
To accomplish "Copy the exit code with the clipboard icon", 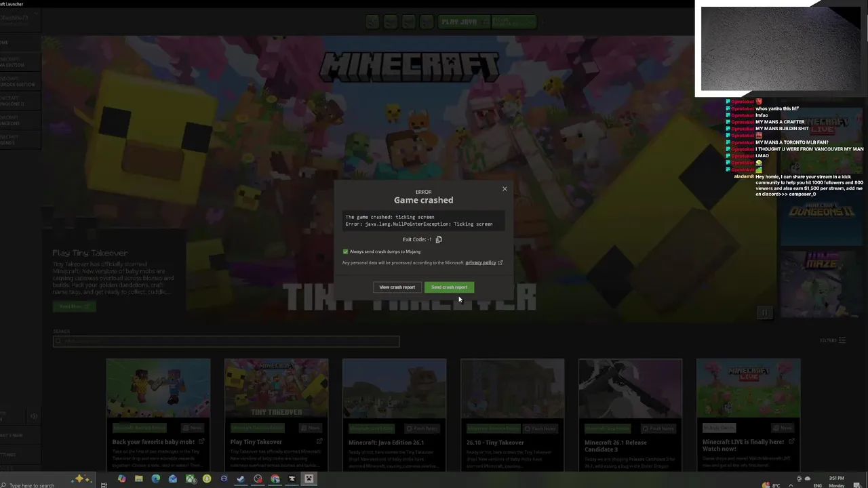I will tap(439, 239).
